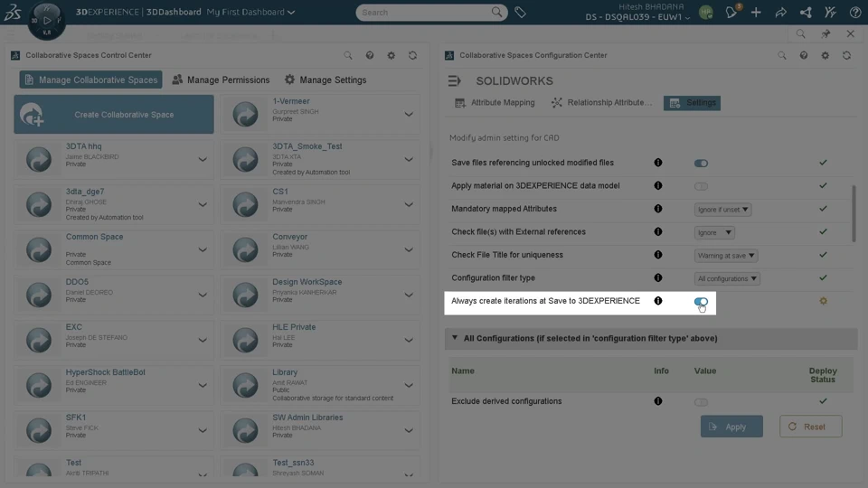
Task: Select Manage Collaborative Spaces tab
Action: point(90,80)
